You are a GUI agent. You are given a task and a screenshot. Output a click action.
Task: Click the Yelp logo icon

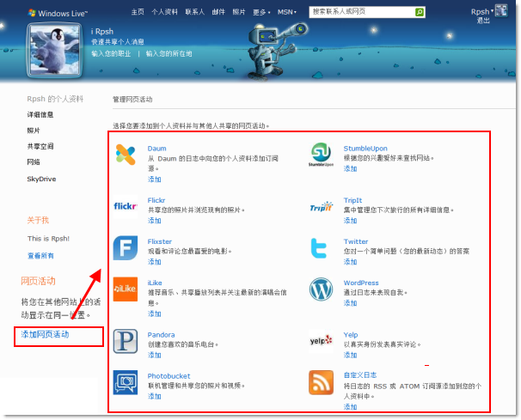[x=321, y=340]
